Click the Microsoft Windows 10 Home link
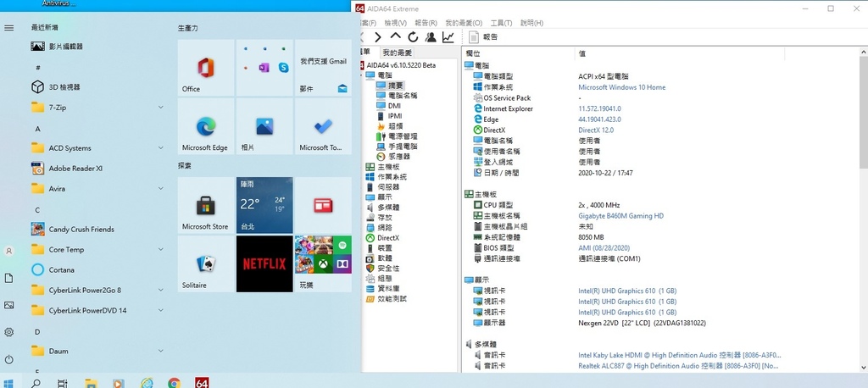This screenshot has width=868, height=388. coord(621,87)
